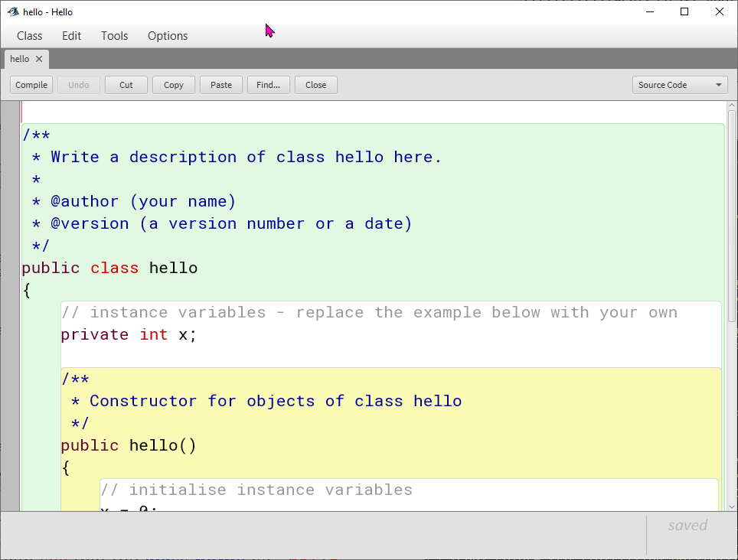This screenshot has width=738, height=560.
Task: Click the Cut toolbar button
Action: point(126,85)
